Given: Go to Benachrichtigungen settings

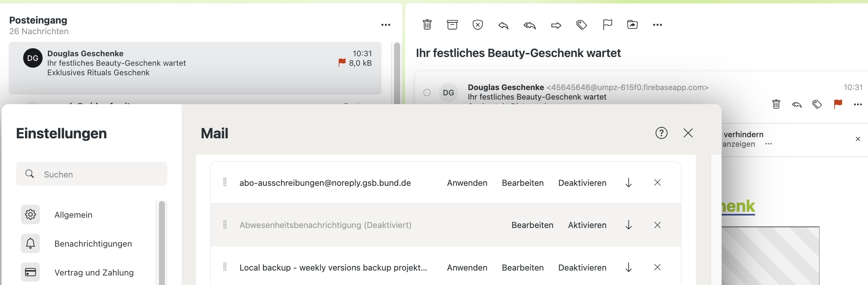Looking at the screenshot, I should (x=93, y=244).
